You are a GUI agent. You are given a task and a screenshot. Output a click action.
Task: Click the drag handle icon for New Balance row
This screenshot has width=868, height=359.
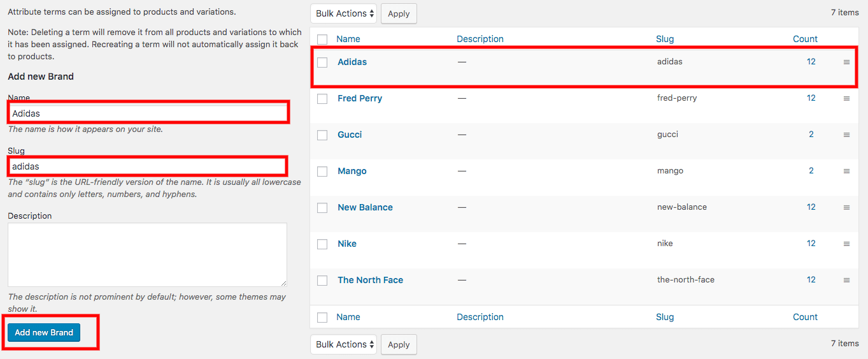point(846,208)
